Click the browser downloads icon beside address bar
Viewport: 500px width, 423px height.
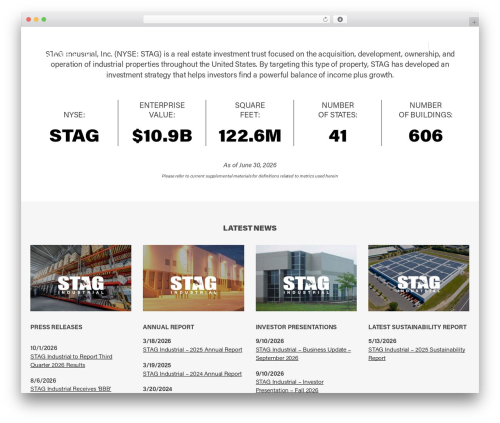pos(340,20)
